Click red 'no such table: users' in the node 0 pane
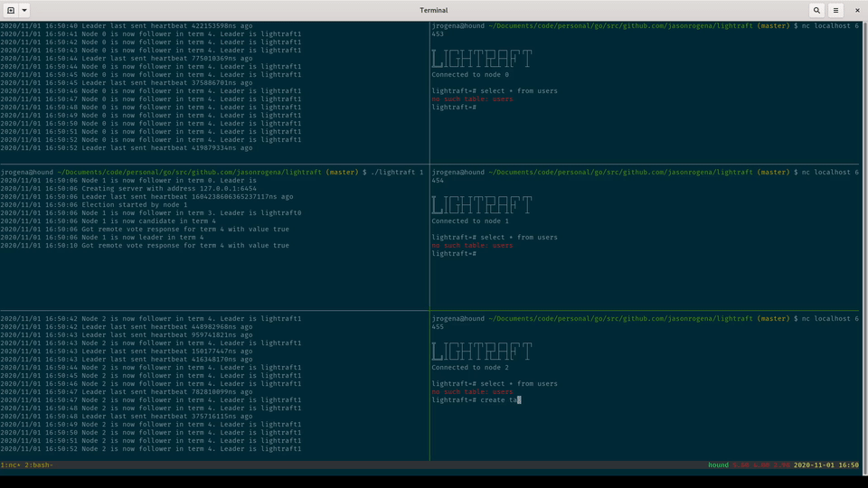The width and height of the screenshot is (868, 488). [472, 99]
